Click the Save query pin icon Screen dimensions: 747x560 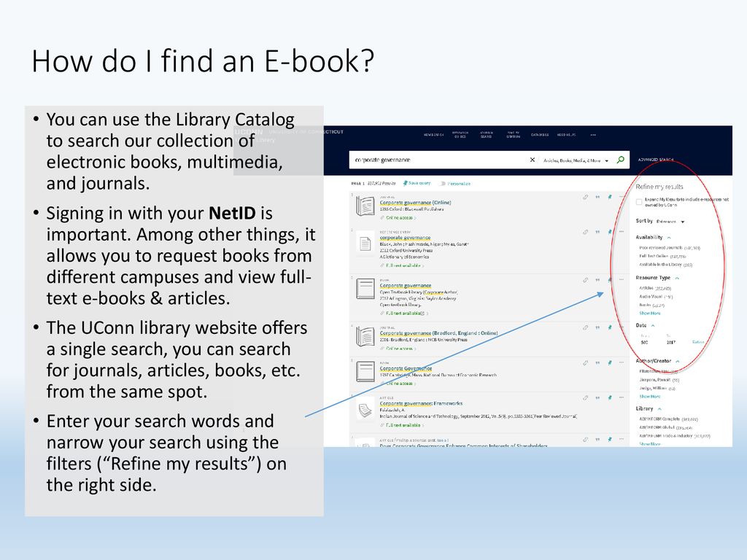tap(405, 183)
